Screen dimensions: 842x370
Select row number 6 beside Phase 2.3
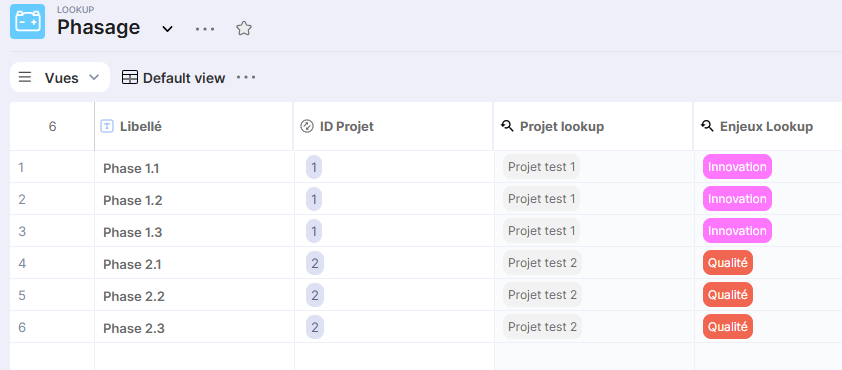pyautogui.click(x=21, y=328)
